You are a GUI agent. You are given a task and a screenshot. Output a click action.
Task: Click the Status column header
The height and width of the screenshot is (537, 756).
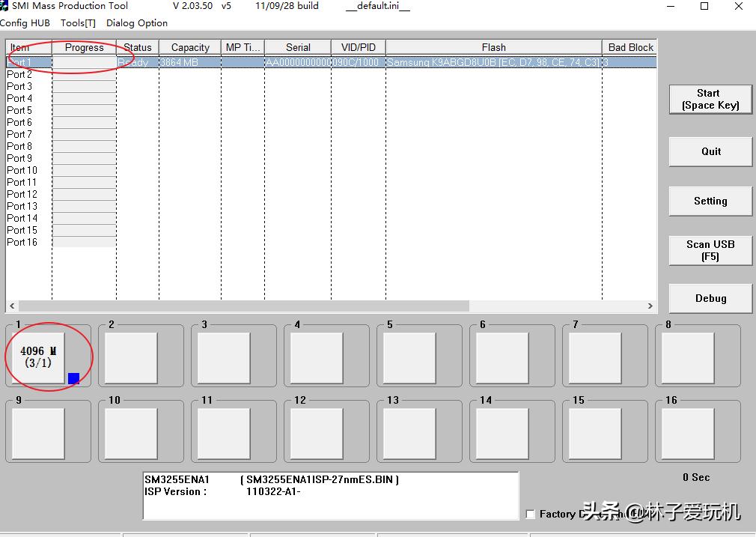point(138,47)
